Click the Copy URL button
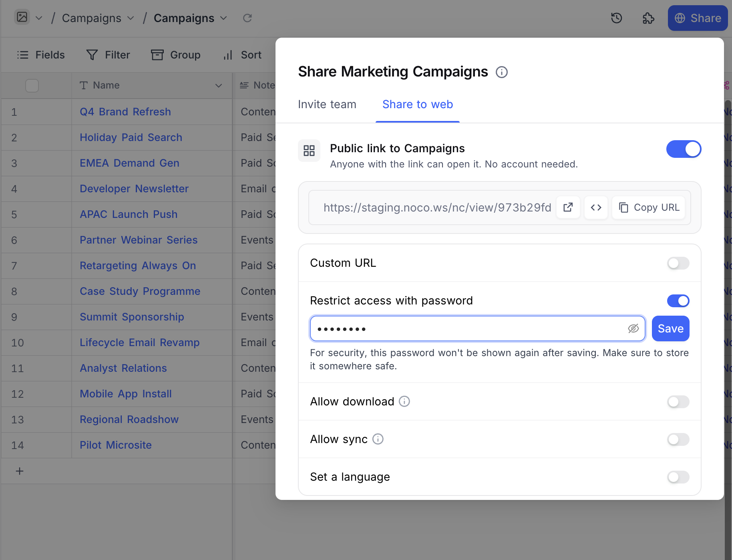 [649, 207]
